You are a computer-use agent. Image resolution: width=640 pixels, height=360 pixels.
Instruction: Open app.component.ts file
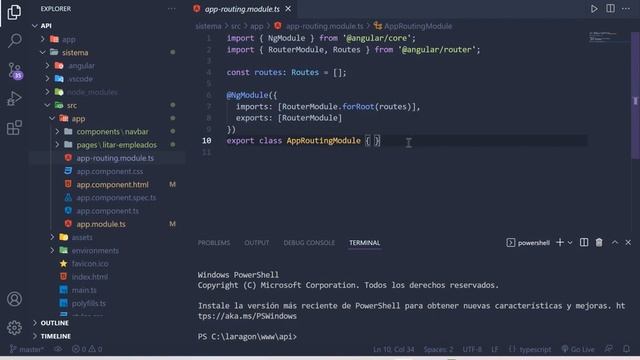(x=107, y=211)
